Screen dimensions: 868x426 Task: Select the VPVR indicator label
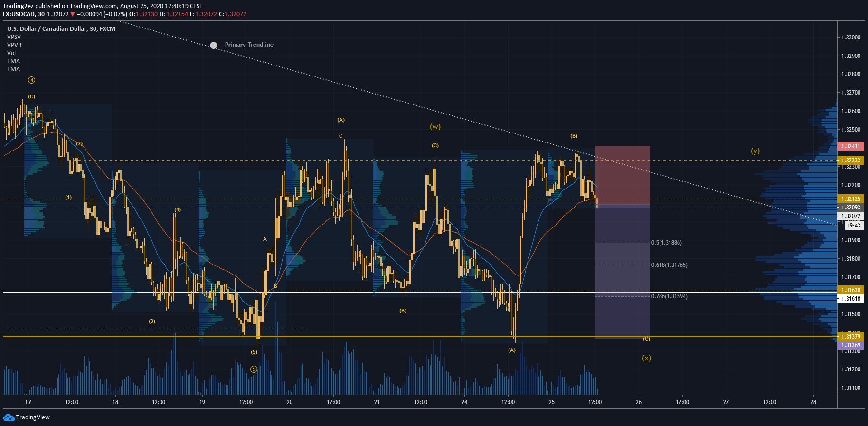(14, 45)
